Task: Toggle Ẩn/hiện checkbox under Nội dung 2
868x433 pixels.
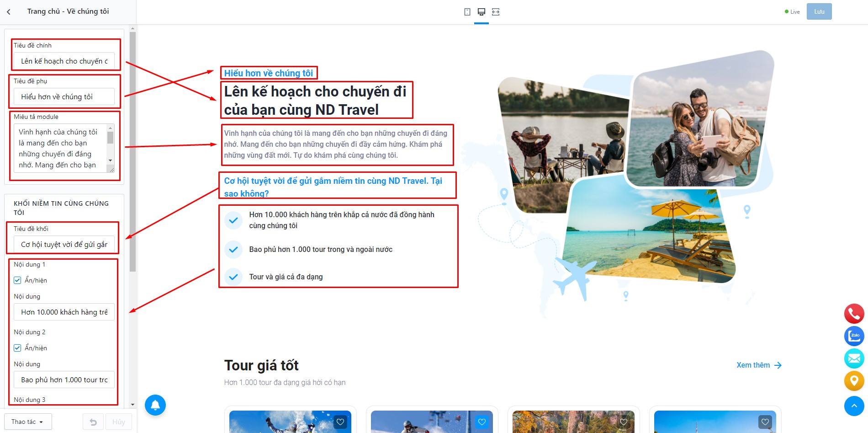Action: 17,348
